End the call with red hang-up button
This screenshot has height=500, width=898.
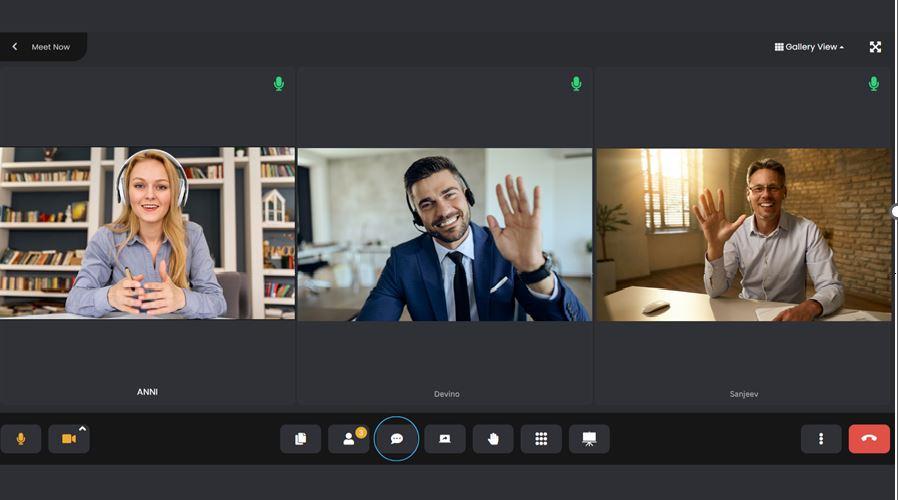(869, 439)
